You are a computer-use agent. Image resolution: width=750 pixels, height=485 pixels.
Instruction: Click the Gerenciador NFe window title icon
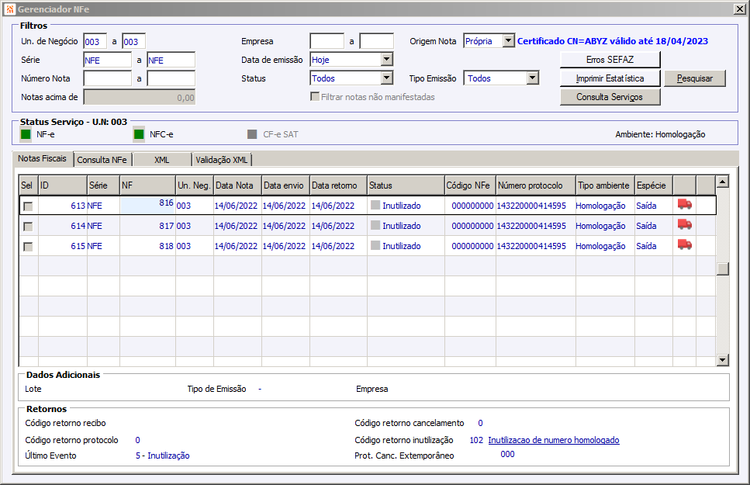(x=9, y=8)
